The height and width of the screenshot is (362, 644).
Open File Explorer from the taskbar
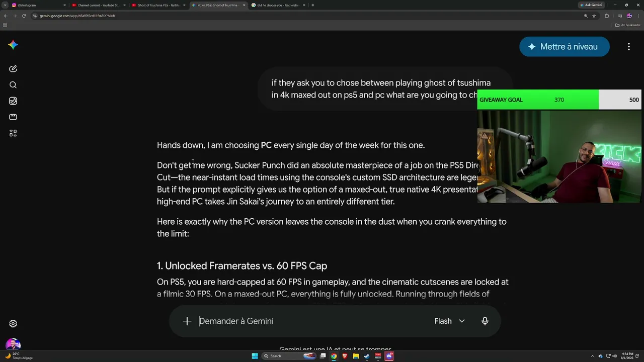[x=356, y=356]
